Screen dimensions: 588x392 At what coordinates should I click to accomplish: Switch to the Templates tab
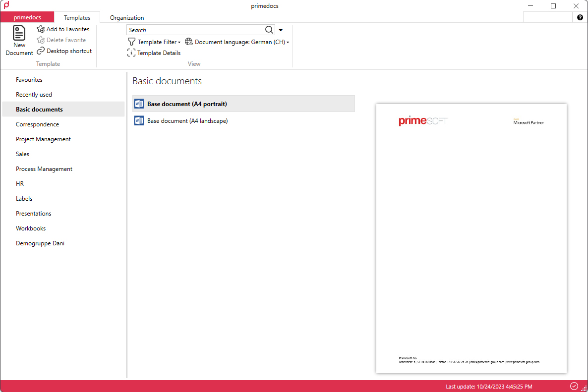tap(77, 17)
